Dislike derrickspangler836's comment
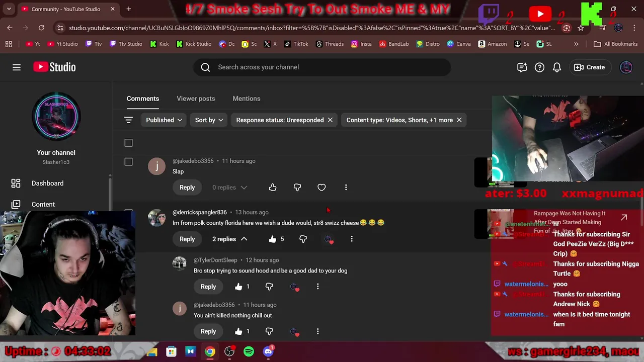The width and height of the screenshot is (644, 362). [303, 239]
